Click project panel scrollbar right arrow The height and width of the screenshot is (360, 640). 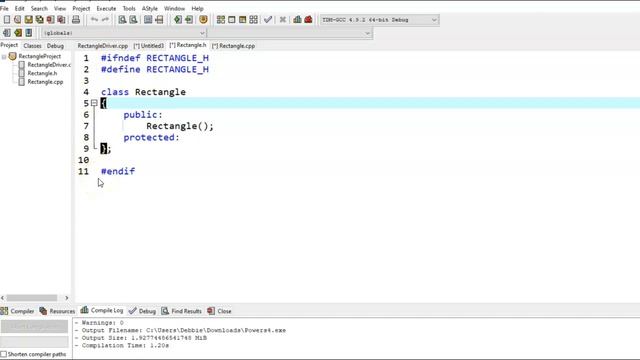tap(67, 298)
